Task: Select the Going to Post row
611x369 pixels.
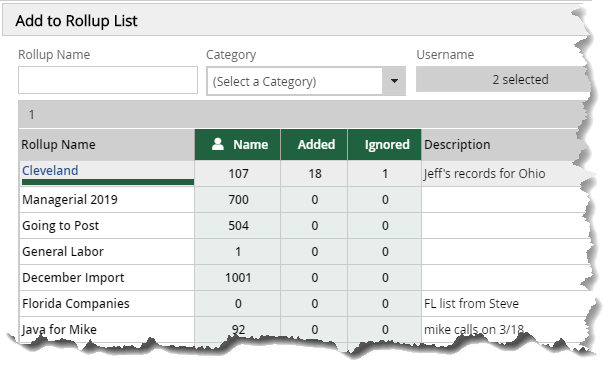Action: (x=304, y=226)
